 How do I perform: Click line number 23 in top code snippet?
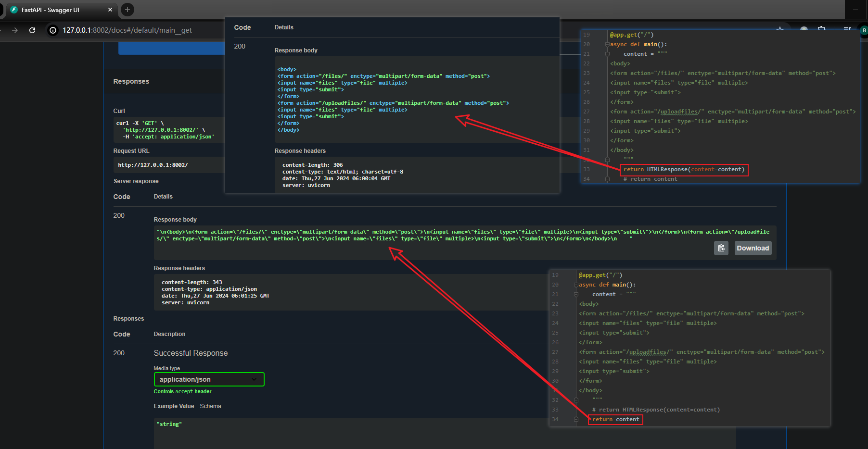[x=587, y=73]
